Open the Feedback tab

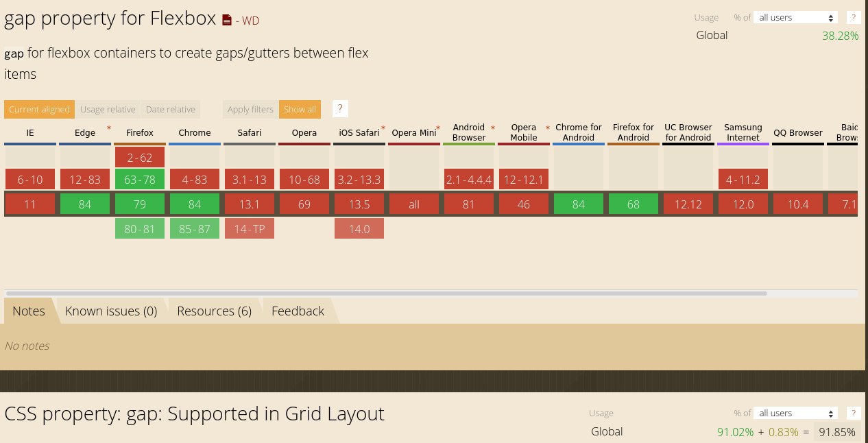[x=298, y=311]
